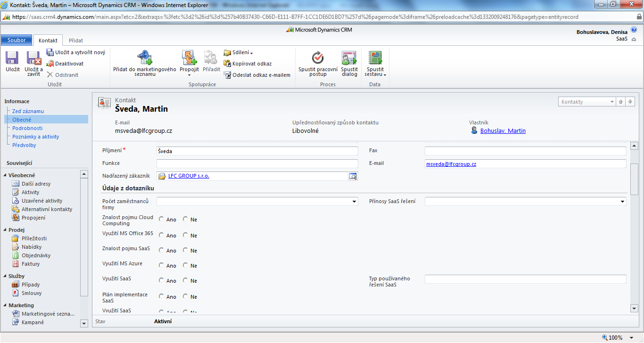
Task: Select Ano for Znalost pojmu SaaS
Action: point(162,250)
